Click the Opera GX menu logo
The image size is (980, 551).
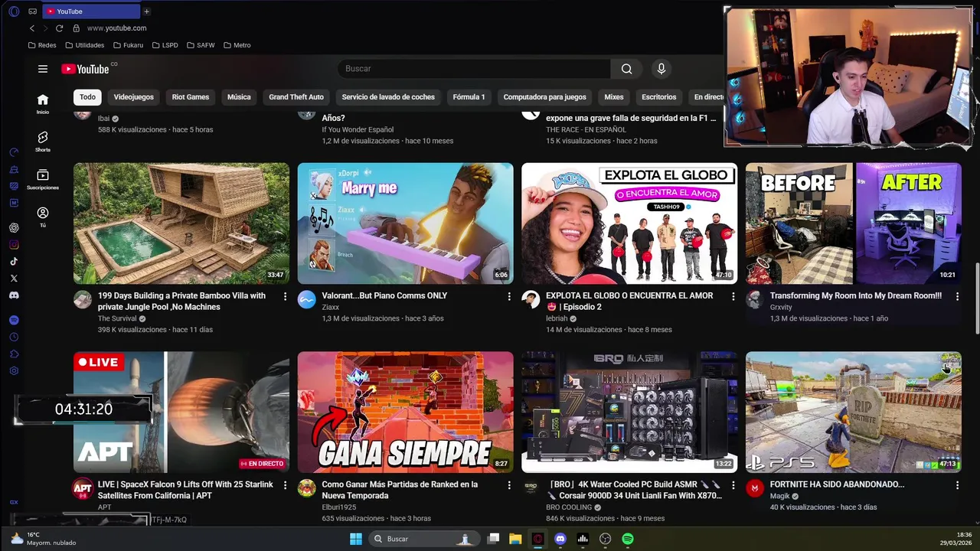click(14, 11)
